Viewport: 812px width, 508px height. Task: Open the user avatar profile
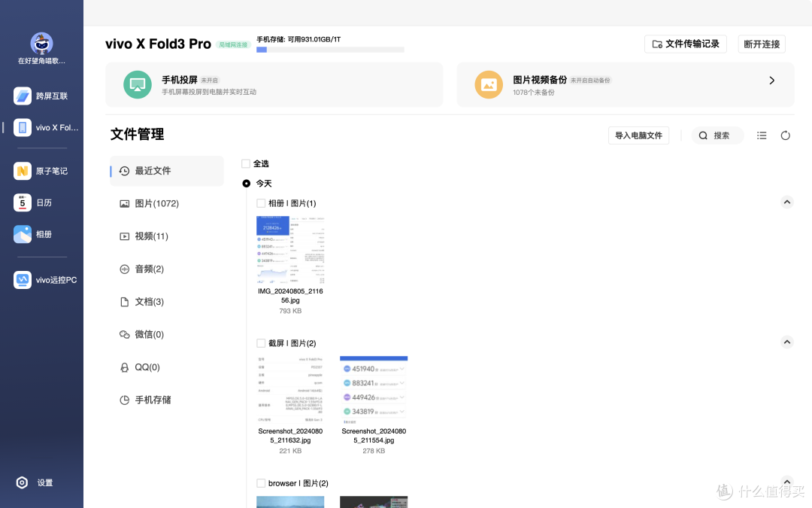coord(41,44)
